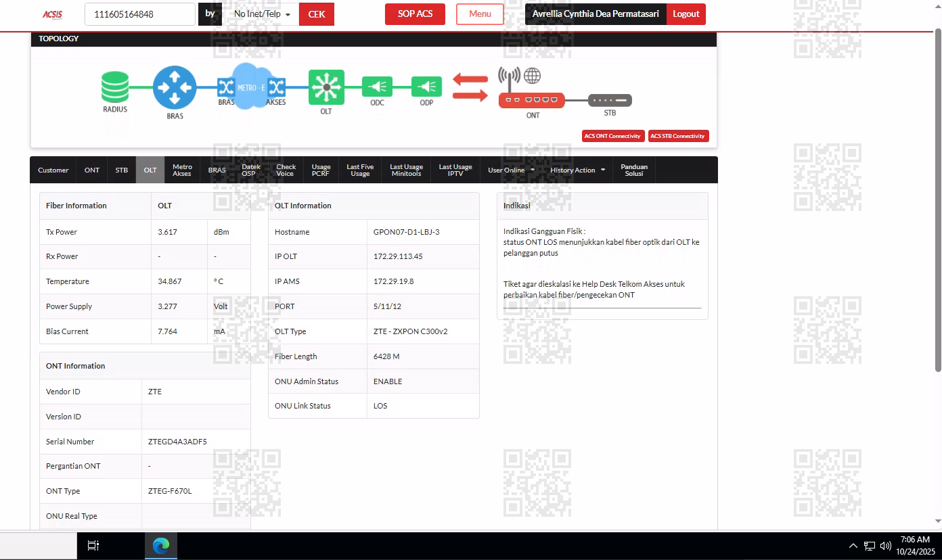Click user name Avrellia Cynthia Dea Permatasari
This screenshot has height=560, width=942.
click(x=596, y=14)
